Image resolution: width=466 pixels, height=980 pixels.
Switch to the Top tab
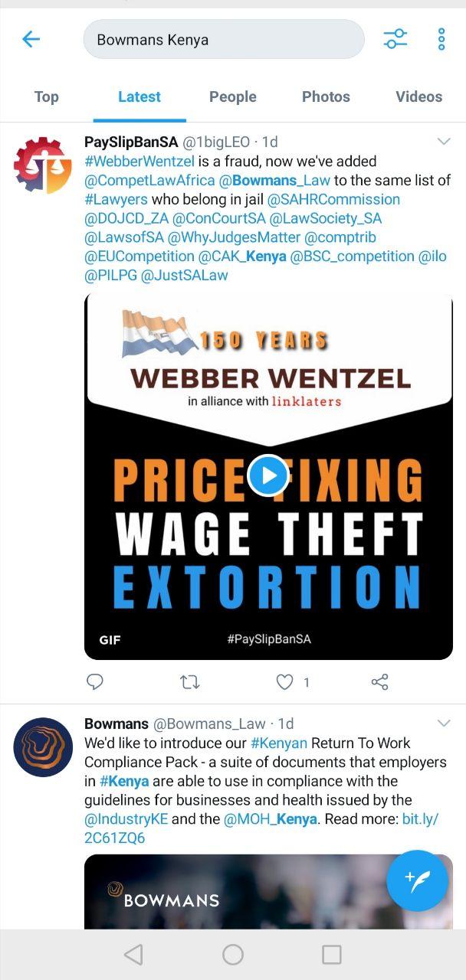point(46,96)
